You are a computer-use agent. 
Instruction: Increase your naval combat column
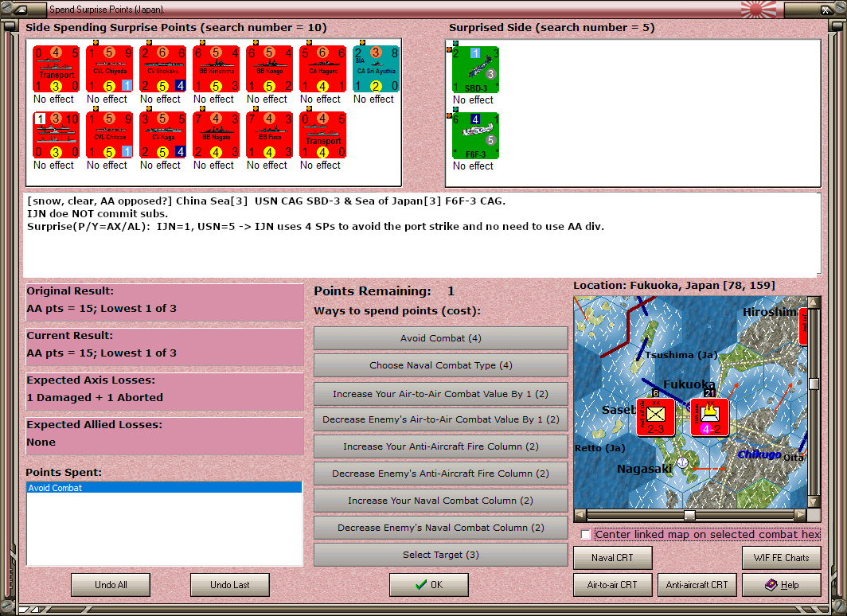pos(441,501)
